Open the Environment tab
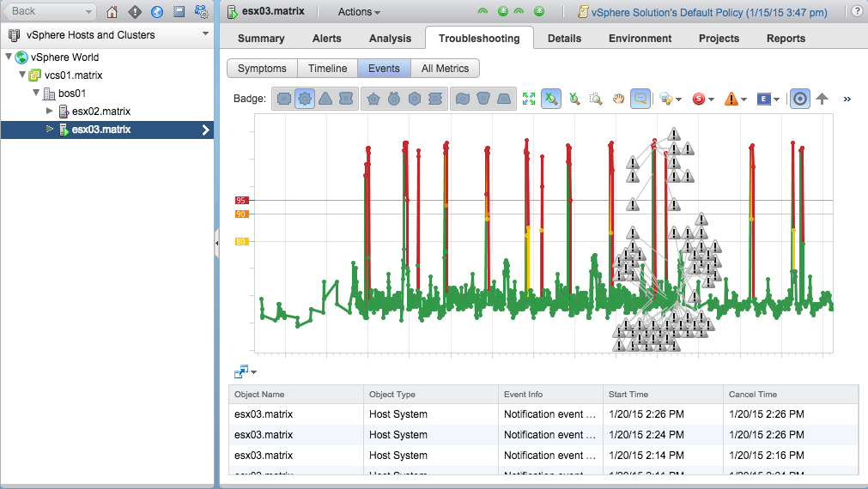The height and width of the screenshot is (489, 868). 640,39
